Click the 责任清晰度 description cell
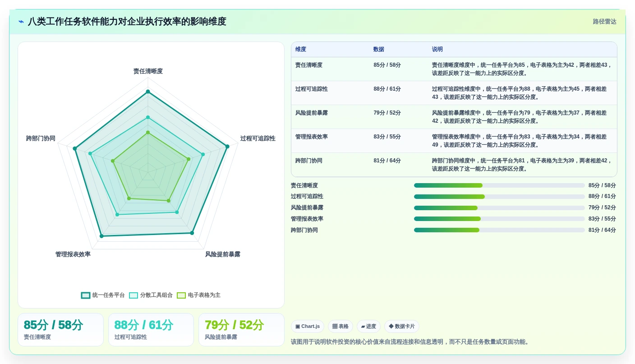The width and height of the screenshot is (635, 364). [522, 69]
